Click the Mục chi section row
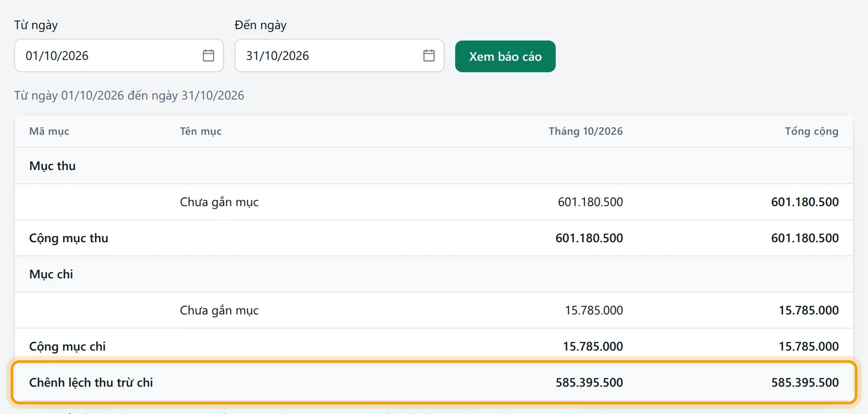Viewport: 868px width, 414px height. tap(434, 274)
